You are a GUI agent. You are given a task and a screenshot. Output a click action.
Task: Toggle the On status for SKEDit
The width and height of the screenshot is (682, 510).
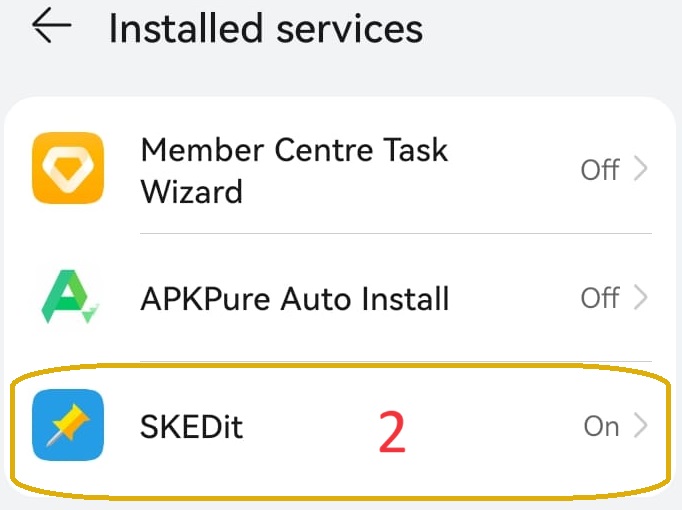602,427
